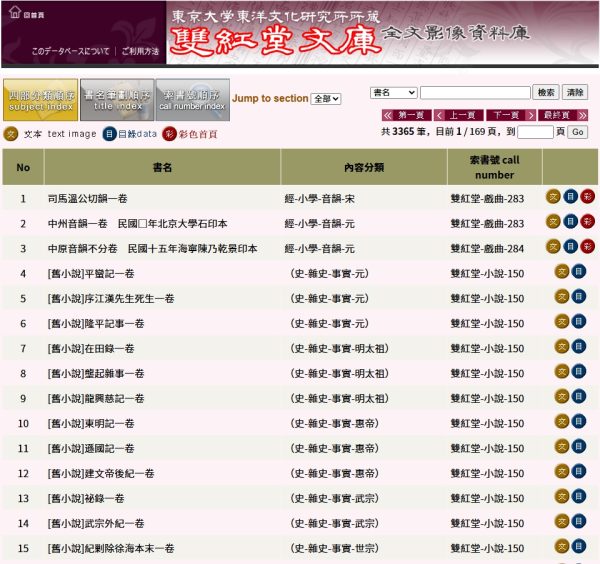Image resolution: width=600 pixels, height=564 pixels.
Task: Click the 書名 column header
Action: (x=162, y=167)
